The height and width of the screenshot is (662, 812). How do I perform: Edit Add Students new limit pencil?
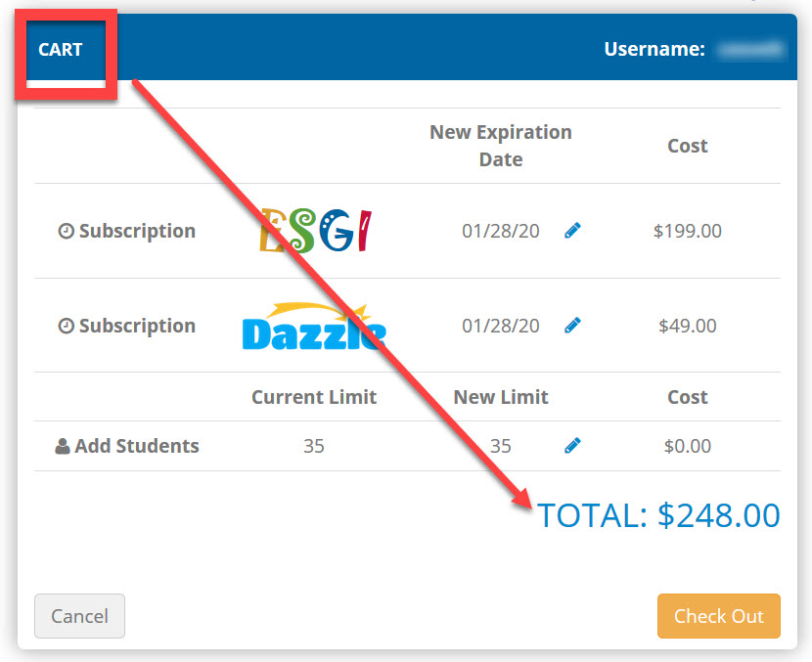click(x=572, y=445)
